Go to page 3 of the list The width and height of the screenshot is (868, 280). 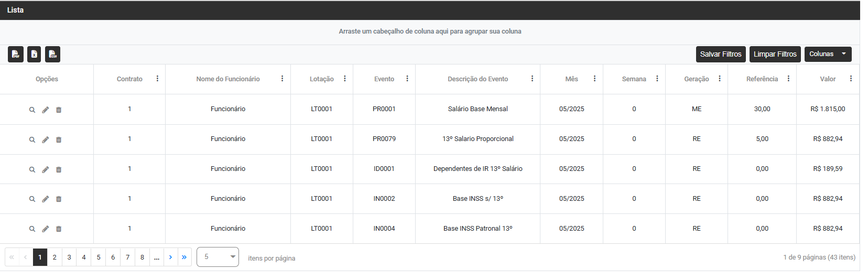69,257
